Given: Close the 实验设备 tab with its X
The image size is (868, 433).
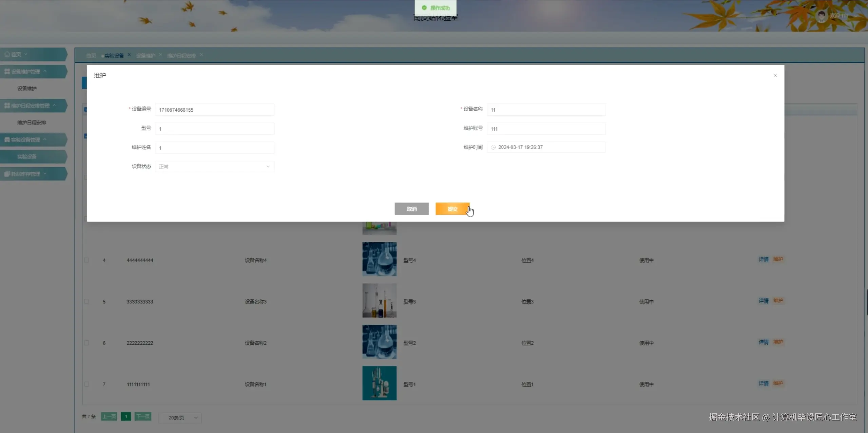Looking at the screenshot, I should coord(129,55).
